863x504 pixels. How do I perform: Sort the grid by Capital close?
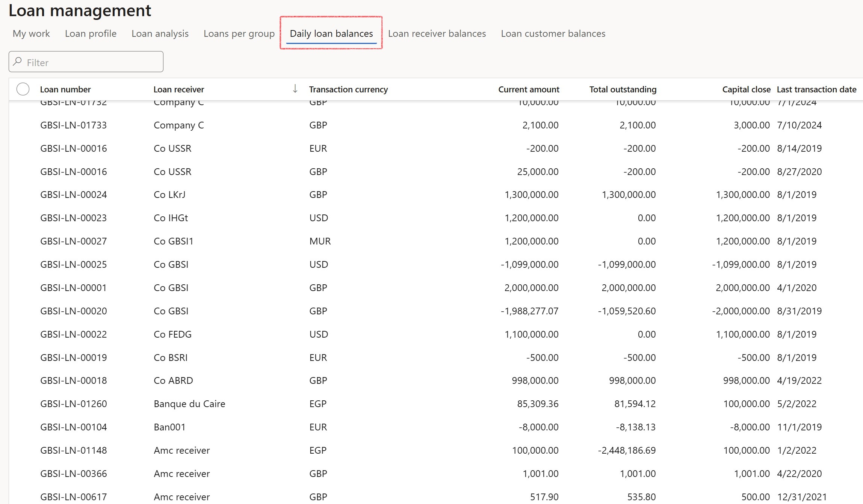[x=746, y=89]
